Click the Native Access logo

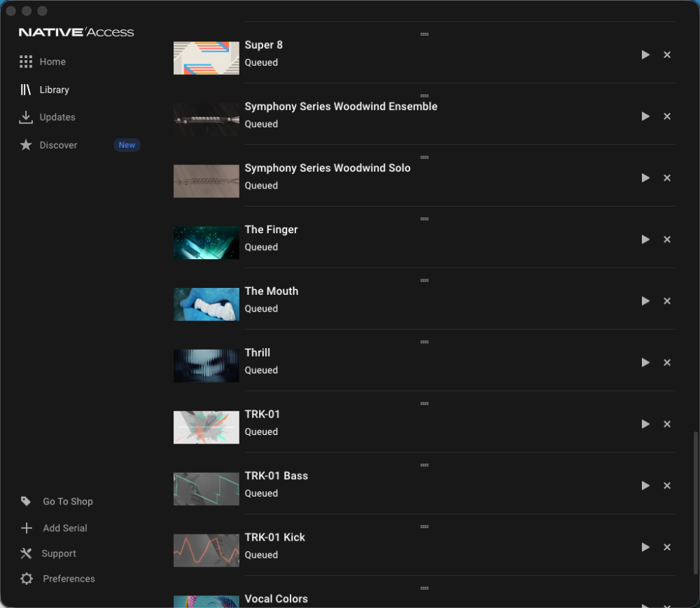pos(76,32)
